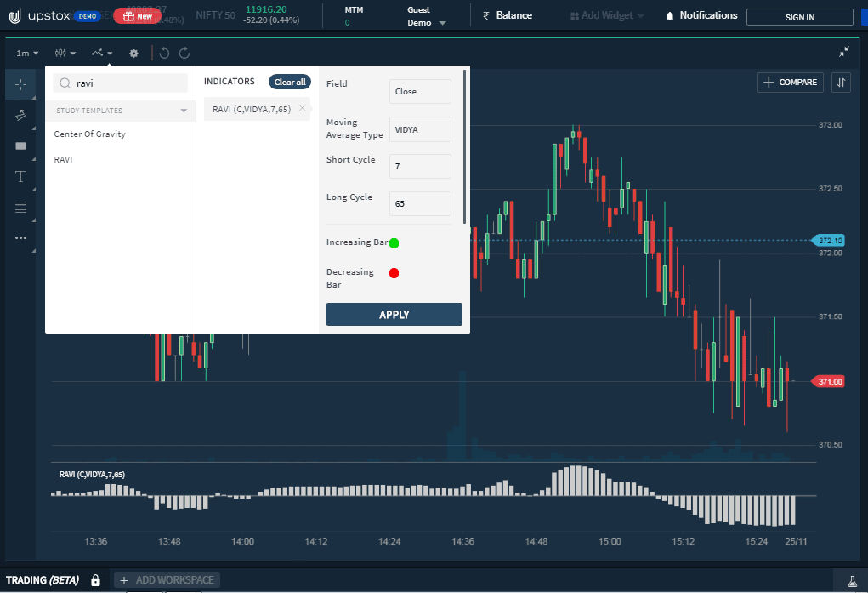Apply the indicator settings
This screenshot has height=593, width=868.
pyautogui.click(x=394, y=314)
